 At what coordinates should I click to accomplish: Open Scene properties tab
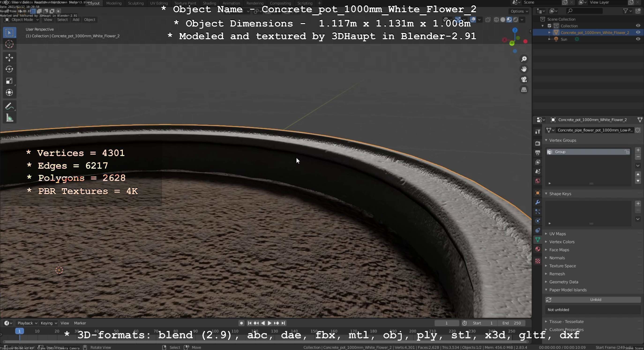(x=538, y=172)
